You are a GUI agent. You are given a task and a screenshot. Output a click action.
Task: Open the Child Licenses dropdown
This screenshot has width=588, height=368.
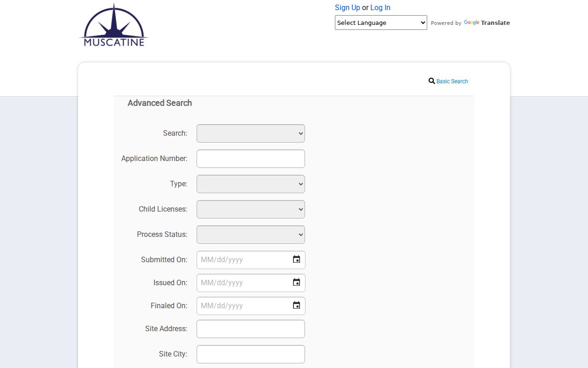(x=251, y=209)
